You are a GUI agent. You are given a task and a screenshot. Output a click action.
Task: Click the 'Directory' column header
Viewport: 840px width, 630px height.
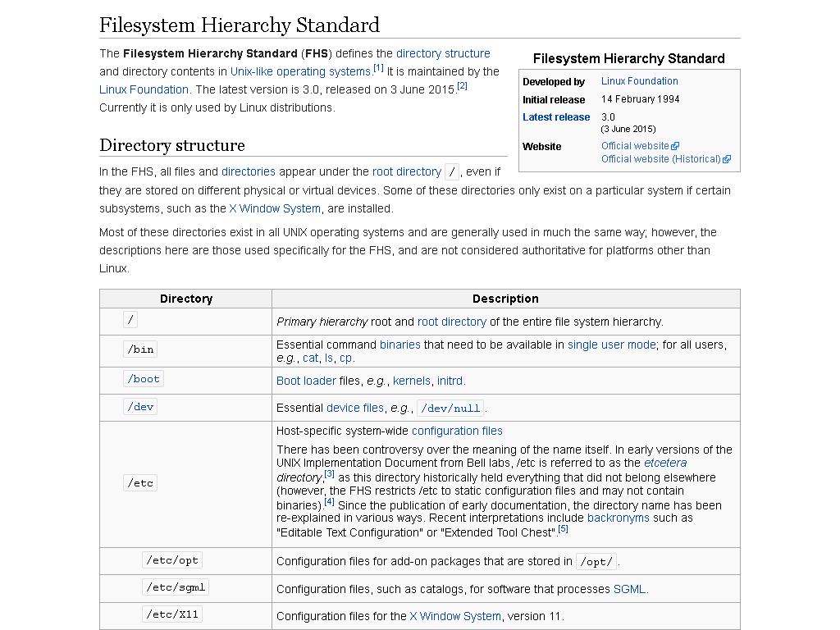(186, 299)
